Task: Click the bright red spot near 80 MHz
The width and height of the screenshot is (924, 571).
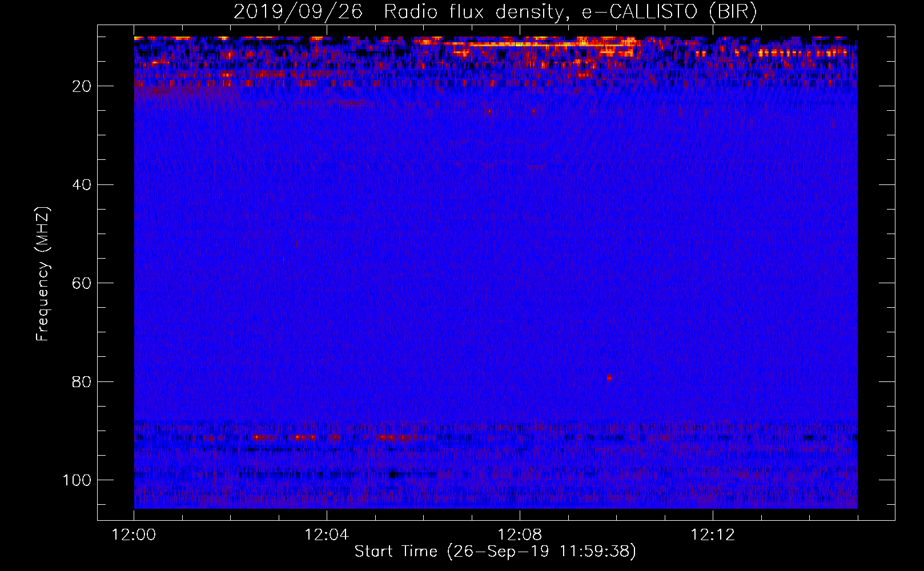Action: coord(609,377)
